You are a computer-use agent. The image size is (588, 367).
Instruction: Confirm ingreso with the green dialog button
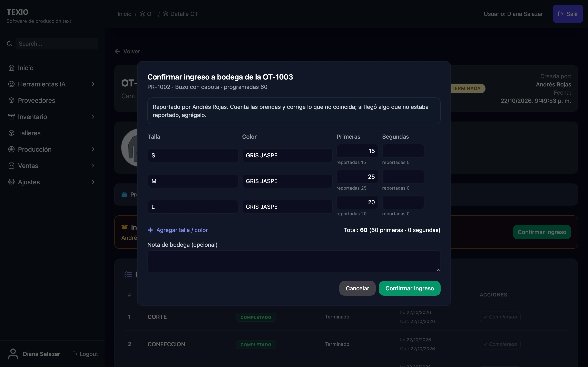click(x=410, y=288)
